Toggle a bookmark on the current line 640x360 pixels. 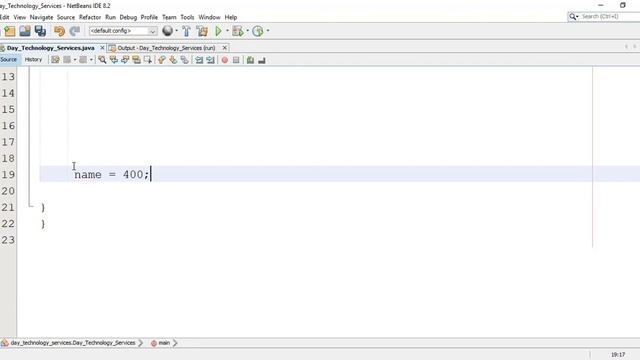coord(184,60)
